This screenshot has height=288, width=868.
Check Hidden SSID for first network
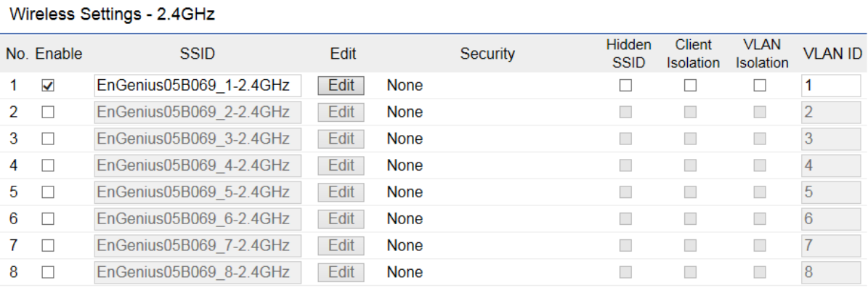pyautogui.click(x=625, y=86)
